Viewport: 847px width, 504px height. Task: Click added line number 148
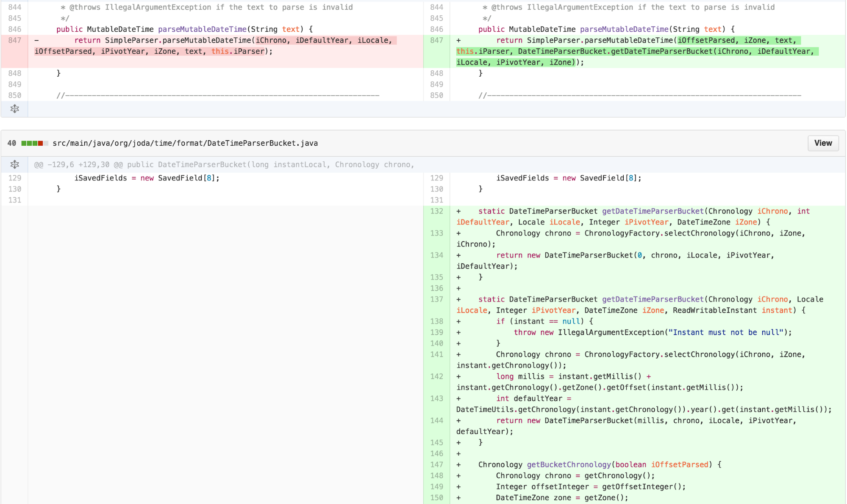[436, 475]
